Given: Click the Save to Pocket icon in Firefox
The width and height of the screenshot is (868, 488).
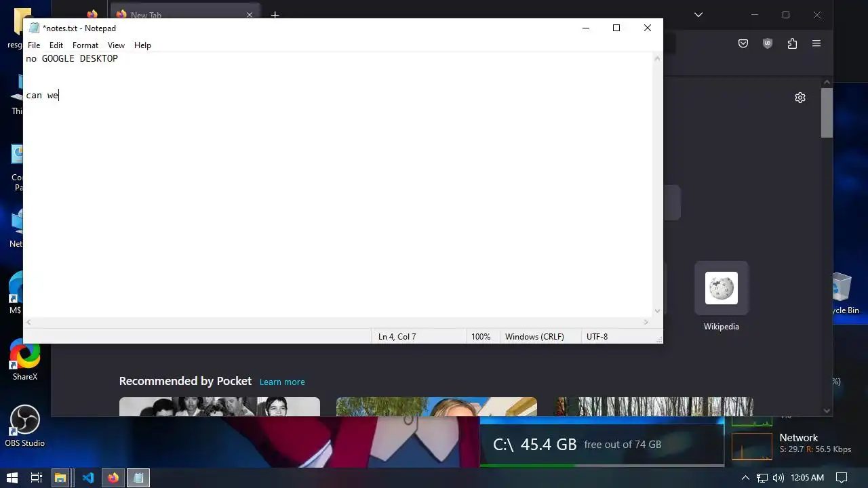Looking at the screenshot, I should click(743, 43).
